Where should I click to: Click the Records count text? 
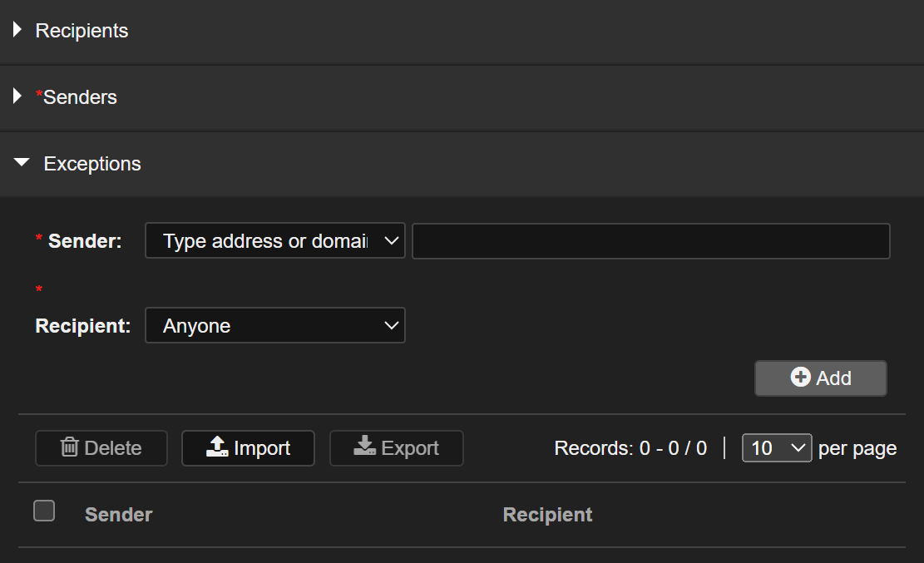pos(630,448)
